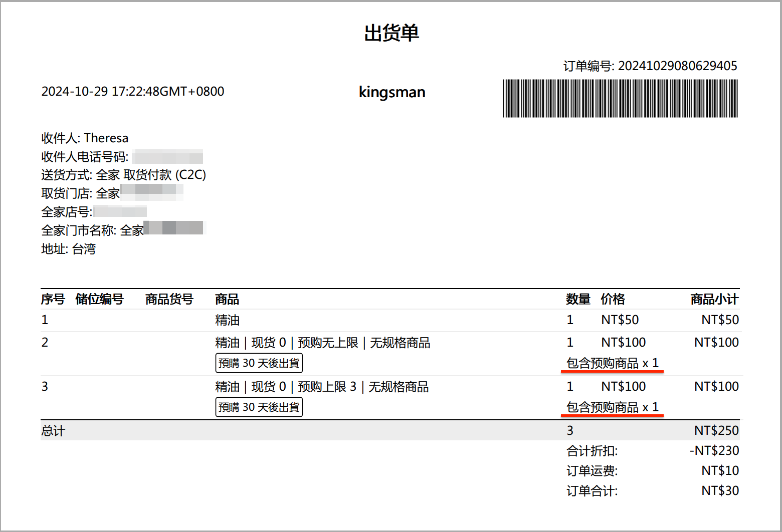Image resolution: width=782 pixels, height=532 pixels.
Task: Click 包含预购商品 x 1 note in row 3
Action: [x=612, y=407]
